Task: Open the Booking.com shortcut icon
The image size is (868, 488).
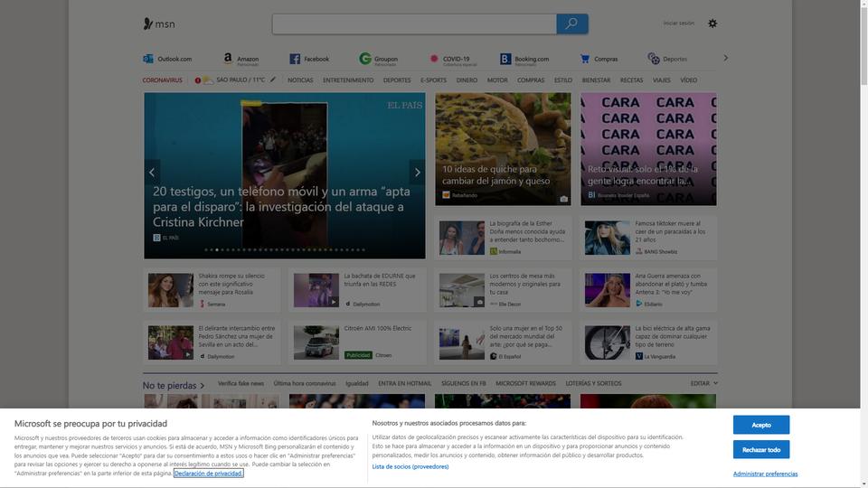Action: (505, 59)
